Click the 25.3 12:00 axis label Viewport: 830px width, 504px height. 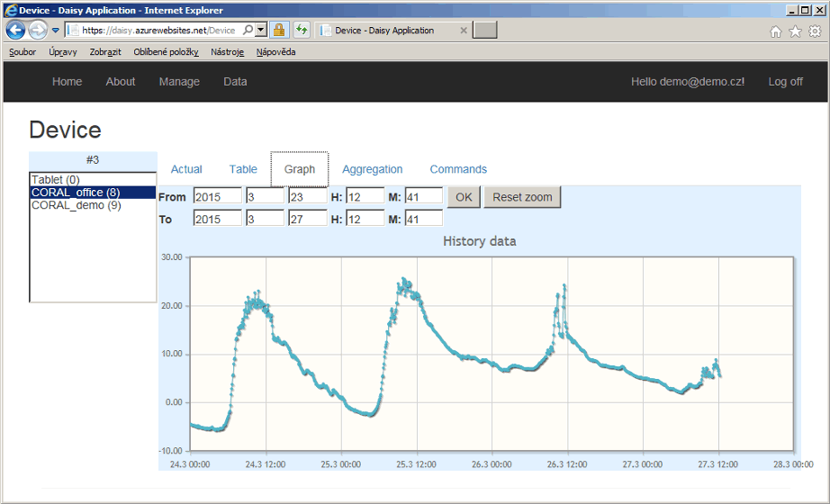tap(416, 464)
